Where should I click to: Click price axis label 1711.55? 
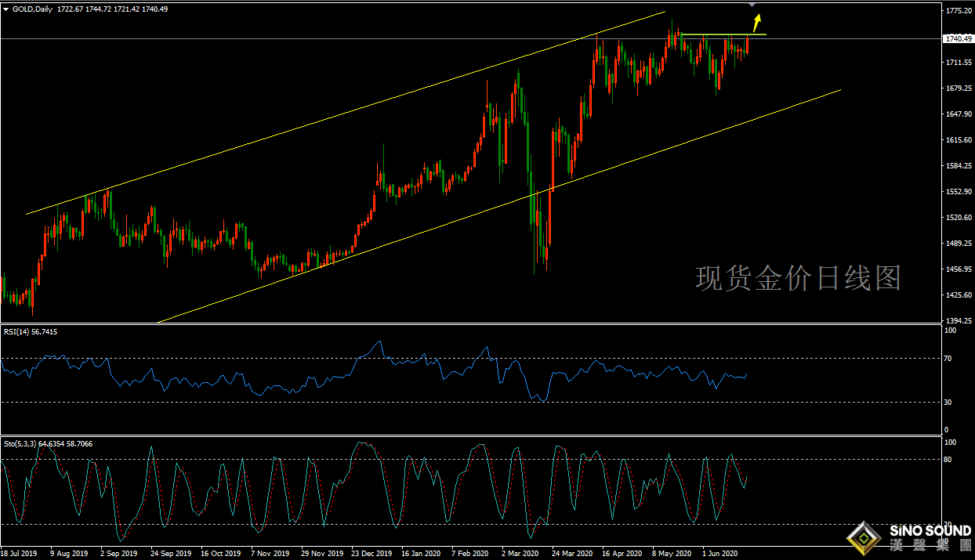(x=957, y=62)
